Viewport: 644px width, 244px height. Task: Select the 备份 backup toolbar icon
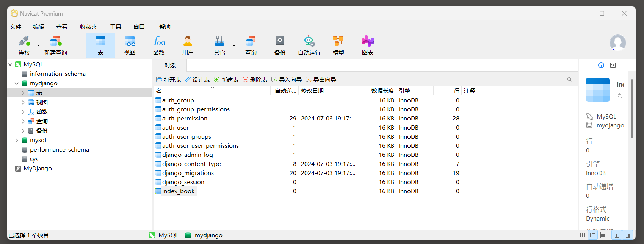point(280,45)
